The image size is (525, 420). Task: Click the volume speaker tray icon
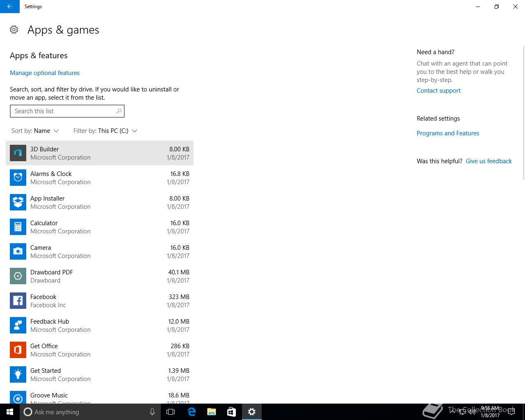(472, 412)
